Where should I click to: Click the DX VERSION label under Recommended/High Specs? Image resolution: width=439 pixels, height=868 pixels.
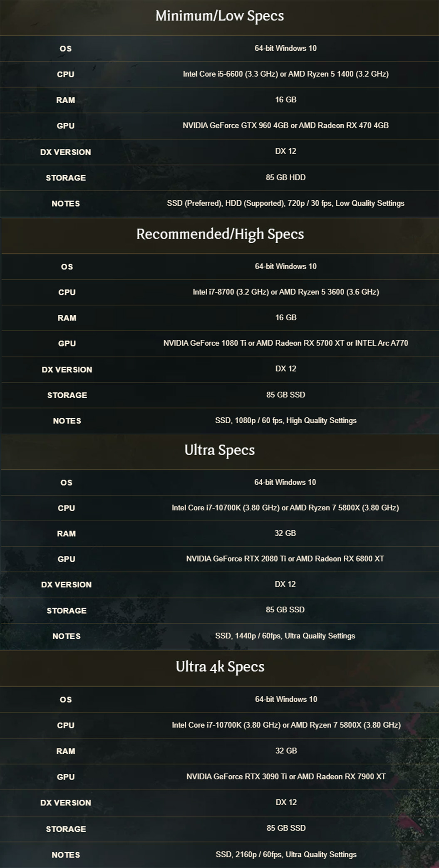point(67,370)
